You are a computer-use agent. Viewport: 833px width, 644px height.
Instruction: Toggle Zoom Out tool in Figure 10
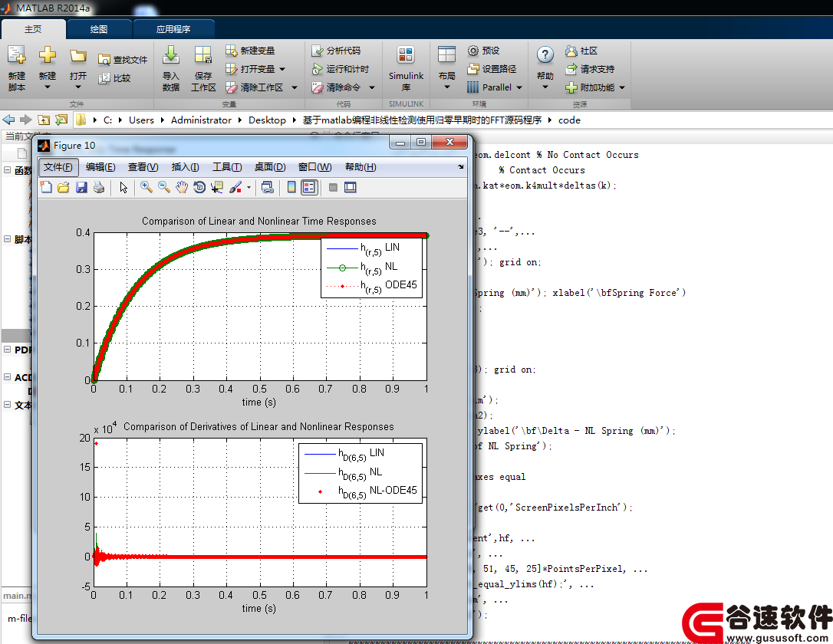pyautogui.click(x=164, y=187)
